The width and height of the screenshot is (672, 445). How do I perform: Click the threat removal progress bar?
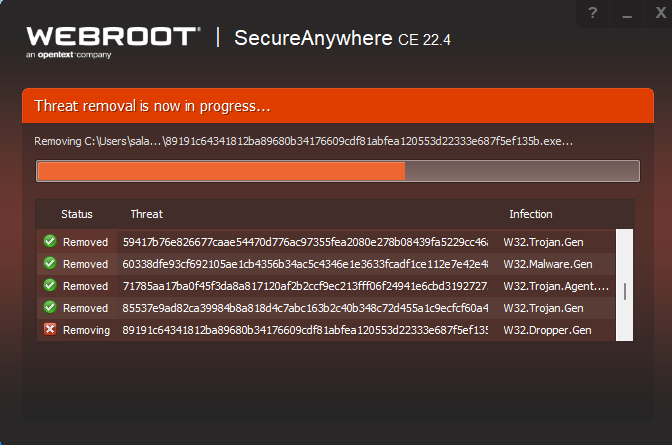(338, 171)
